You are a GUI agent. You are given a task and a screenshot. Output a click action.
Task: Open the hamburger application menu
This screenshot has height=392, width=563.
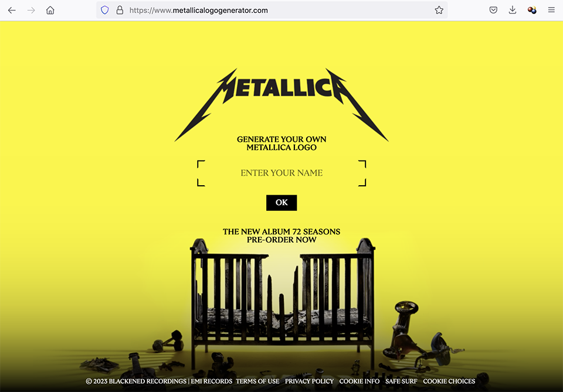point(551,10)
